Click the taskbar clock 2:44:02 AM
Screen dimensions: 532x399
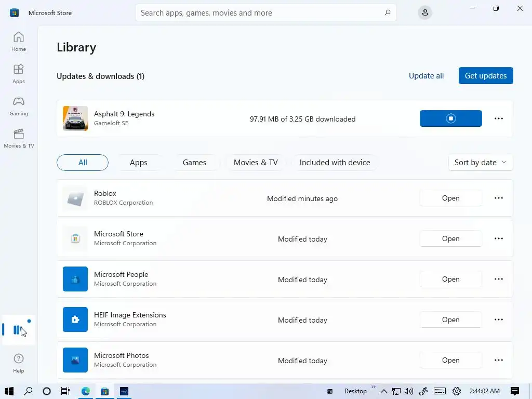click(x=485, y=391)
